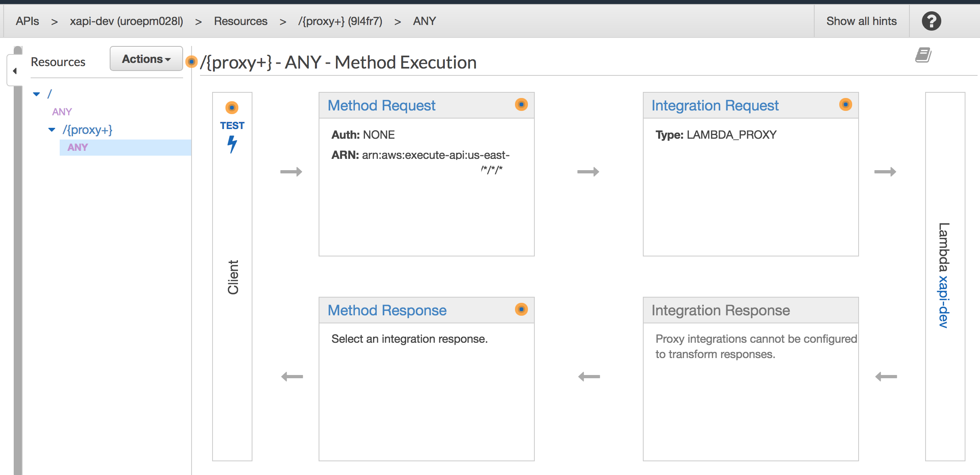Click the orange hint indicator above TEST
Screen dimensions: 980x475
click(231, 107)
